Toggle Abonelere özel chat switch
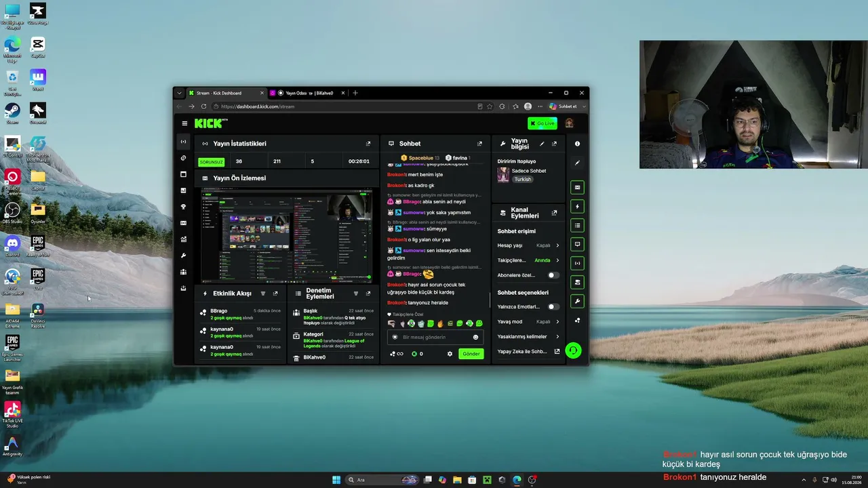 coord(554,275)
